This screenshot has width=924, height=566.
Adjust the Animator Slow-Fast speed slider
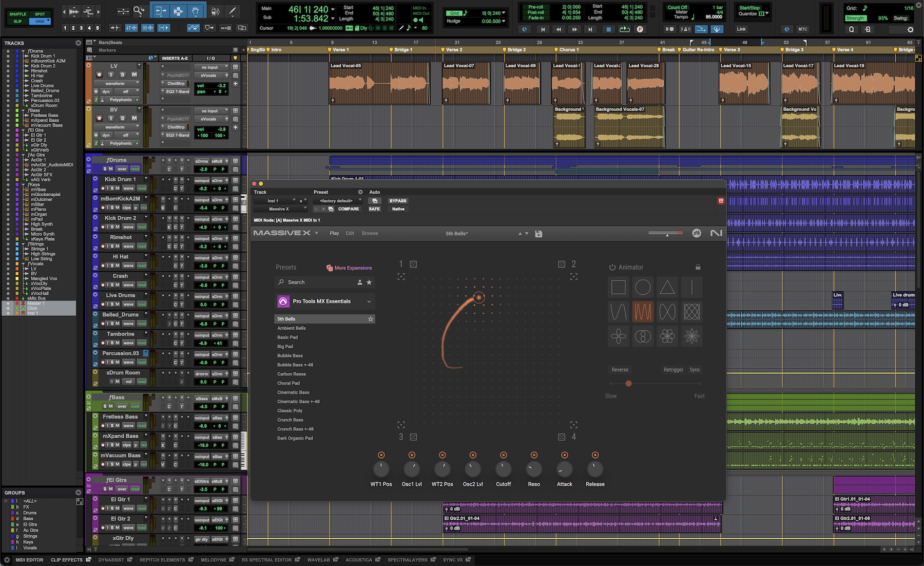point(628,384)
